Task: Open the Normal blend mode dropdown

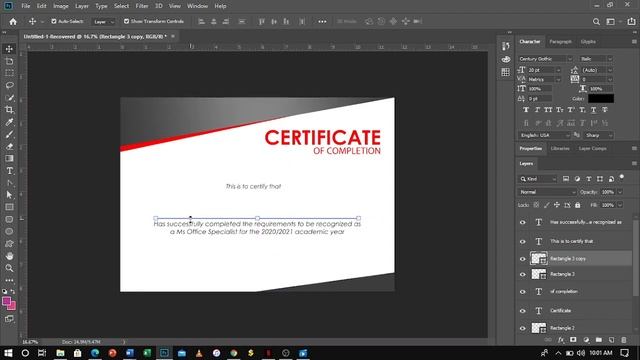Action: (547, 192)
